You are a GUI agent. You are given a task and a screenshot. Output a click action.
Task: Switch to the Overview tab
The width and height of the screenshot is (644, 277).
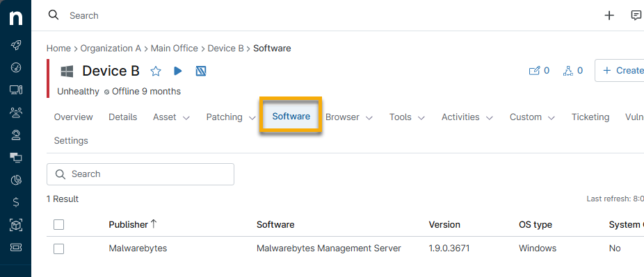[x=74, y=117]
